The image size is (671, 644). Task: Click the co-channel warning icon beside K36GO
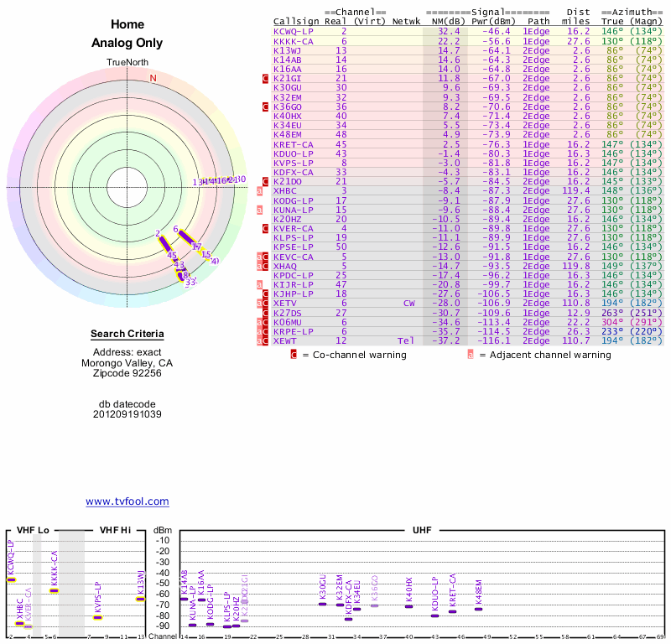265,107
